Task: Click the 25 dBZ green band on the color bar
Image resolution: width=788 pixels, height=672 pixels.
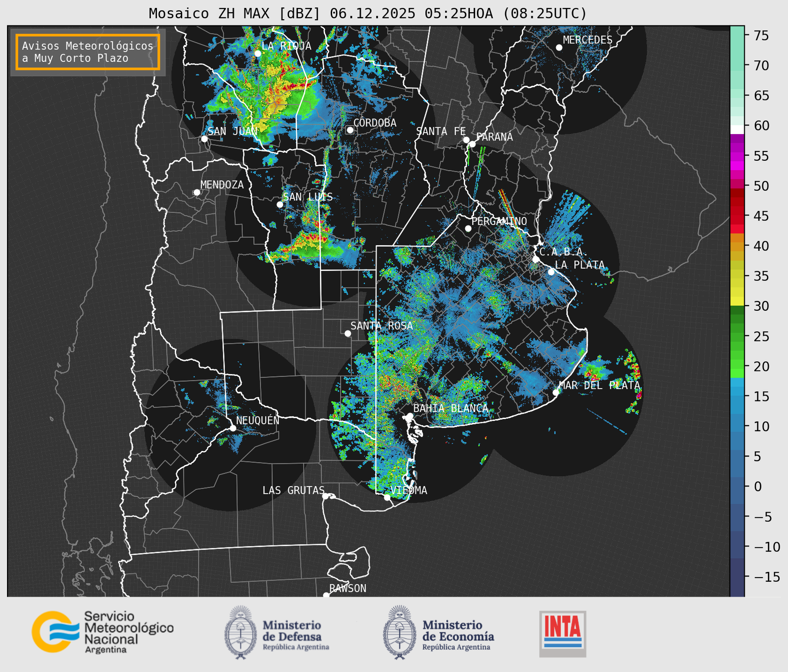Action: [737, 336]
